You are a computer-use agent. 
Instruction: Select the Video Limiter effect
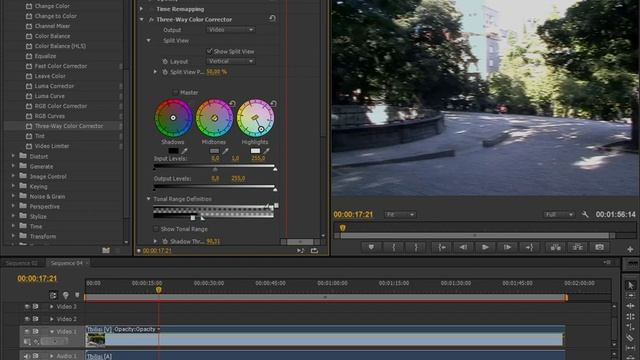pos(52,146)
